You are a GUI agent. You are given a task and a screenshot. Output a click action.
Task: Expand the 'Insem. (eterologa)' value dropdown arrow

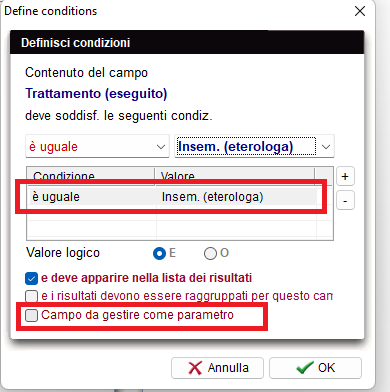click(326, 146)
